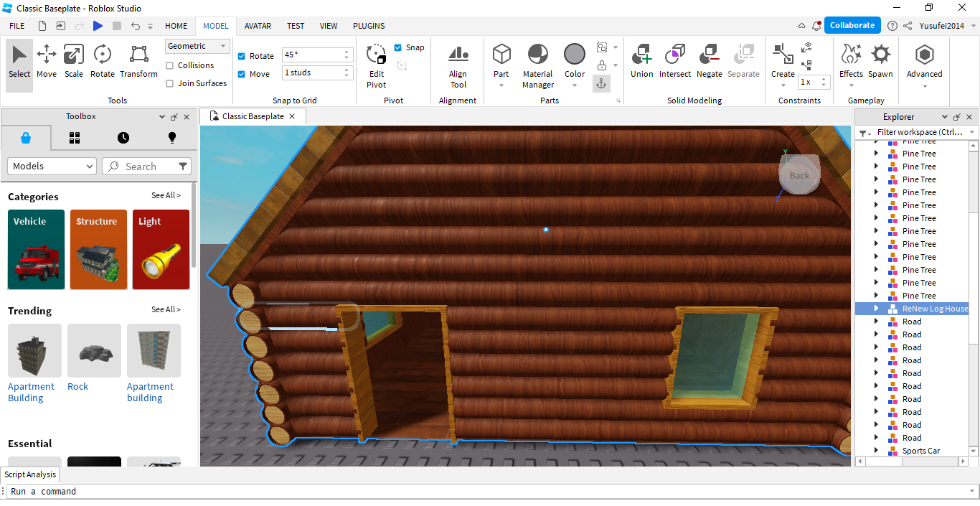Switch to the HOME ribbon tab

pyautogui.click(x=176, y=26)
